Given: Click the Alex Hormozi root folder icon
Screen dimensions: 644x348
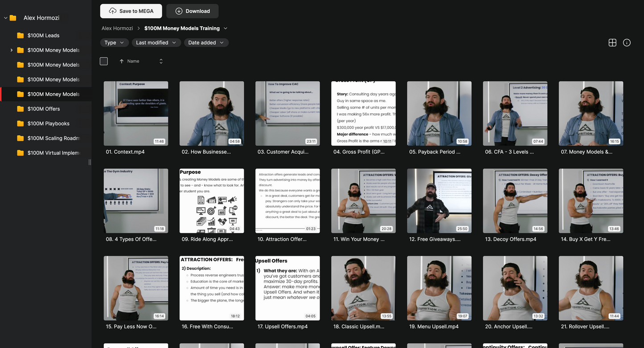Looking at the screenshot, I should coord(13,18).
